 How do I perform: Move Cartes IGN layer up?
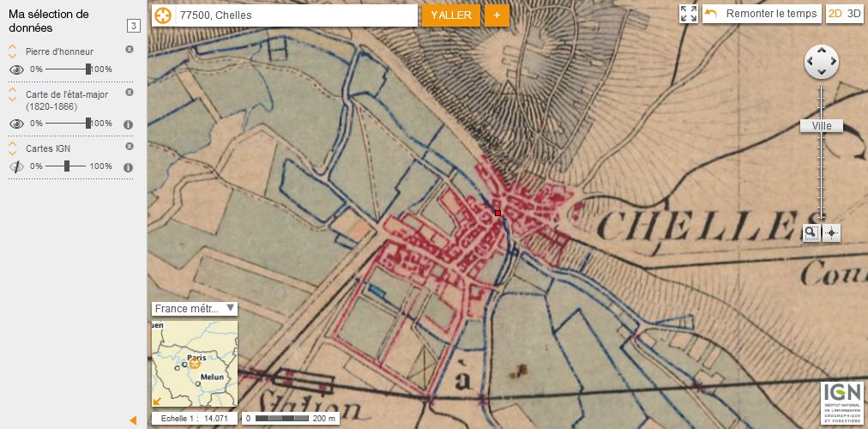coord(12,144)
